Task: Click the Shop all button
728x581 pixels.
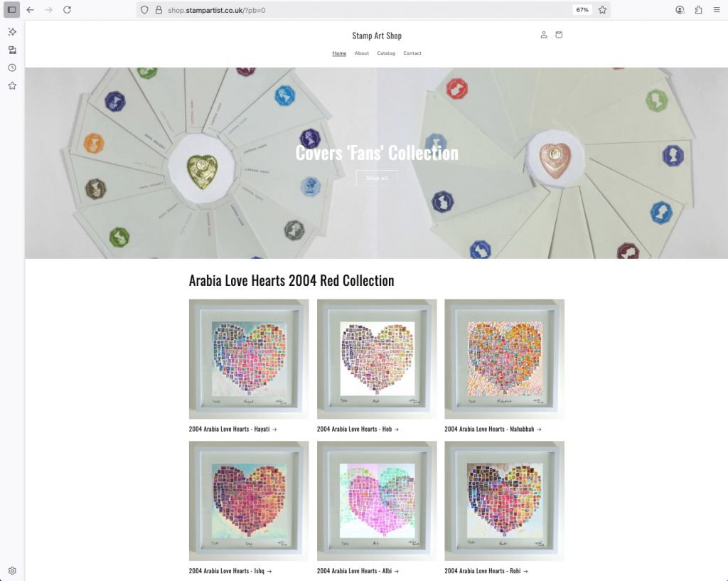Action: click(x=377, y=178)
